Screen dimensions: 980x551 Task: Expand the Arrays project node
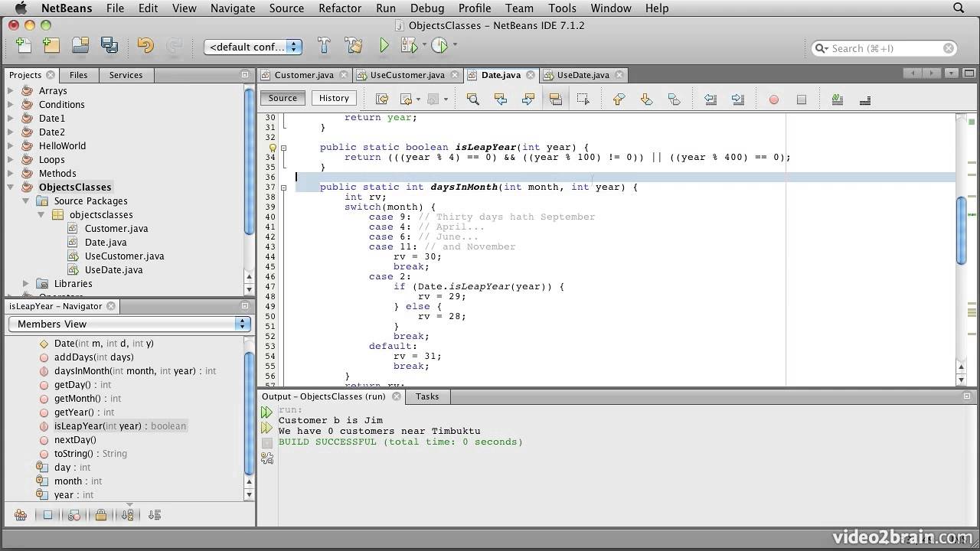(11, 90)
